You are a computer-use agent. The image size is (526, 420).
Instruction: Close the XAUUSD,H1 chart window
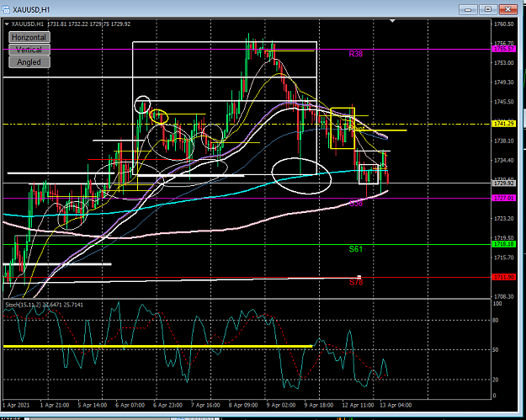coord(508,9)
